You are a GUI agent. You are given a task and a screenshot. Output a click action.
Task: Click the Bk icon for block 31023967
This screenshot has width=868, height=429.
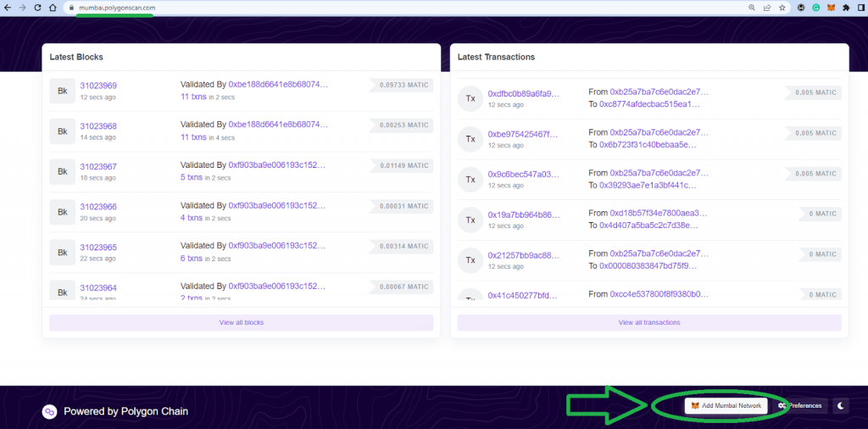[x=63, y=171]
